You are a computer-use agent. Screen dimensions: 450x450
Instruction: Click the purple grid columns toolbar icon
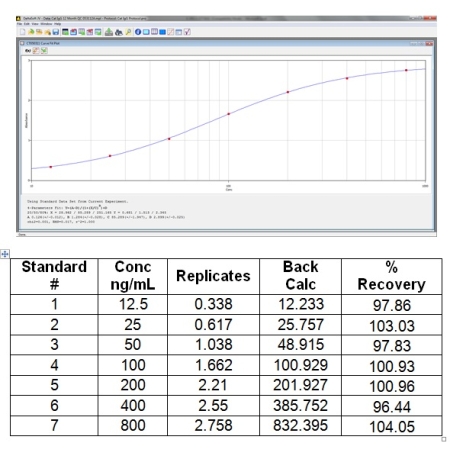coord(154,32)
